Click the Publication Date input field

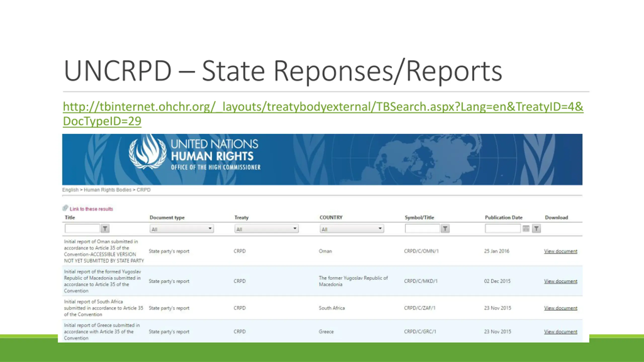(x=503, y=229)
